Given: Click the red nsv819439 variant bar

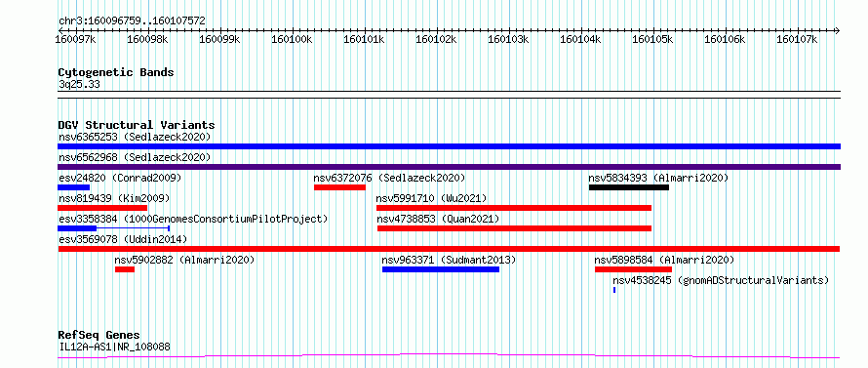Looking at the screenshot, I should pos(102,208).
